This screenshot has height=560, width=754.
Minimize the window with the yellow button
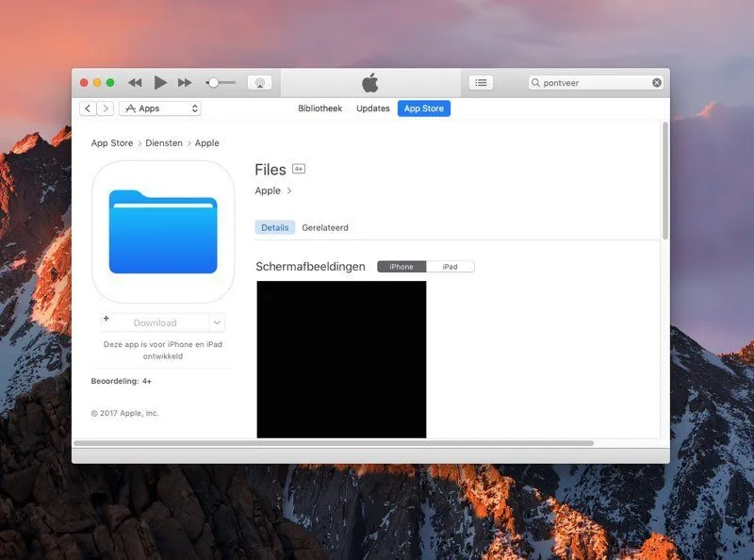[97, 83]
